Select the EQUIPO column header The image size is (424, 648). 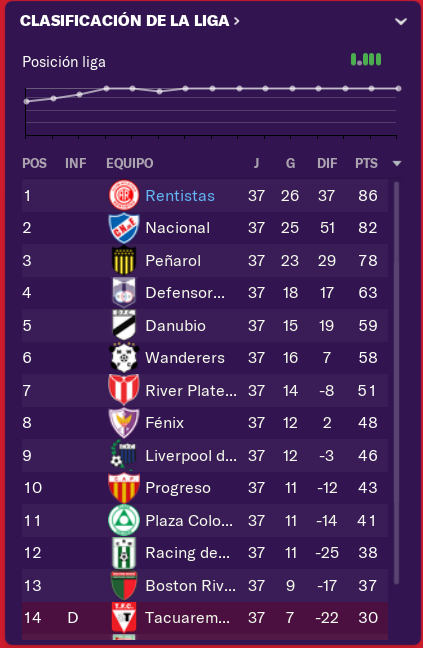(x=130, y=164)
